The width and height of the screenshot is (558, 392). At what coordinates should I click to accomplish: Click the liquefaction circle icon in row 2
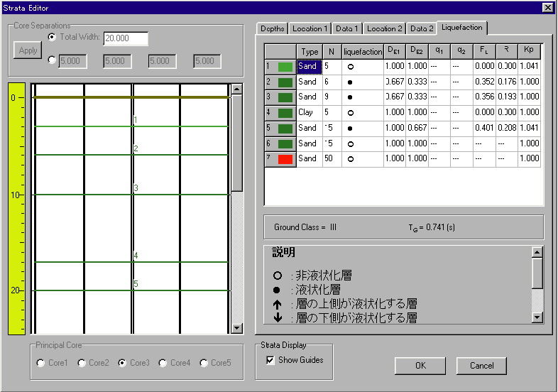click(351, 82)
